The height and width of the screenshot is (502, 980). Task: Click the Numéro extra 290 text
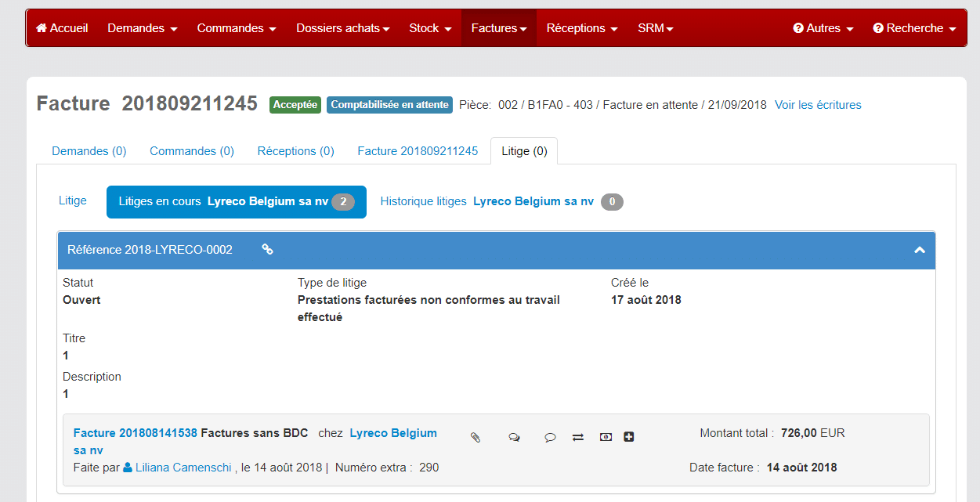point(387,468)
